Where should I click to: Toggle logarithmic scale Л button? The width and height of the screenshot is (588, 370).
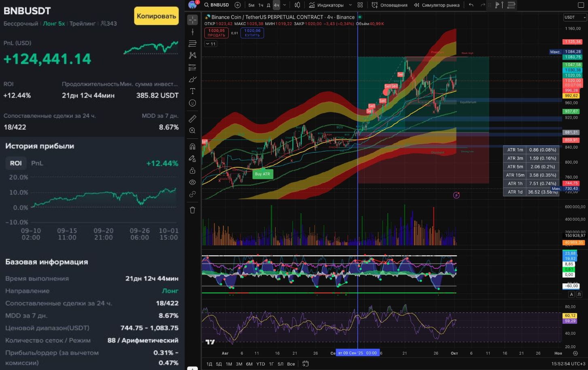tap(579, 294)
